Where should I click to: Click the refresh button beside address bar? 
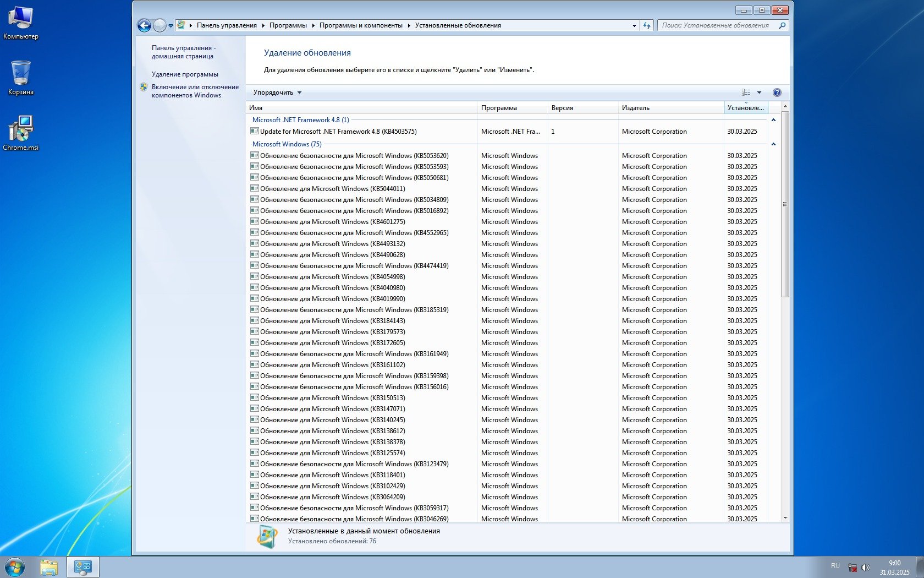(x=647, y=25)
